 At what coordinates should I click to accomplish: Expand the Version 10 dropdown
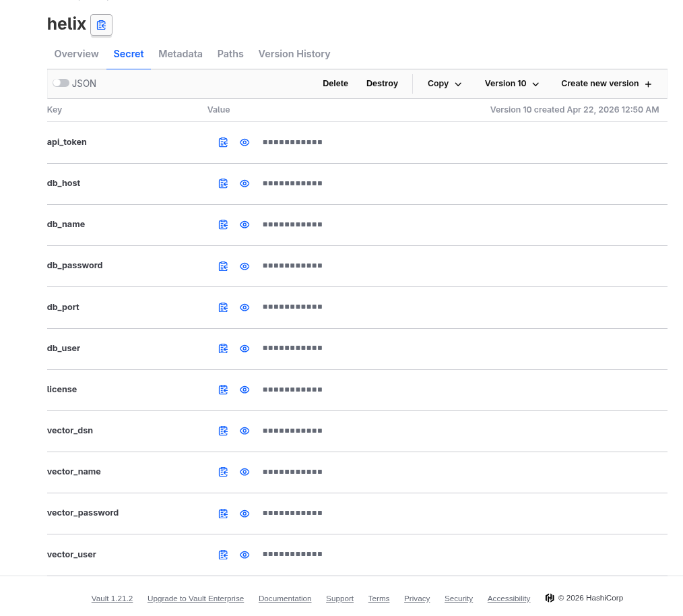tap(512, 84)
